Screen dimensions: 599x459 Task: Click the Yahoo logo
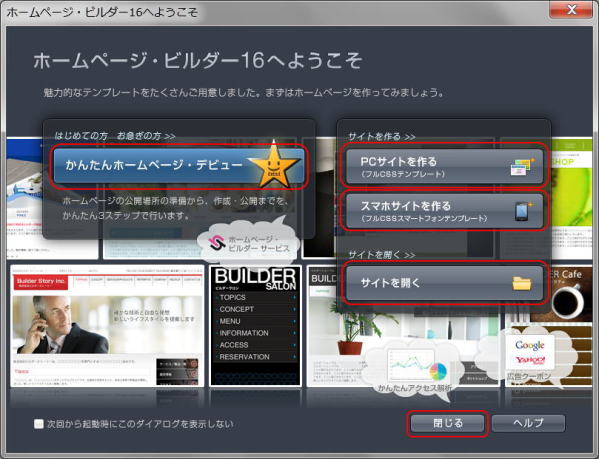[530, 360]
